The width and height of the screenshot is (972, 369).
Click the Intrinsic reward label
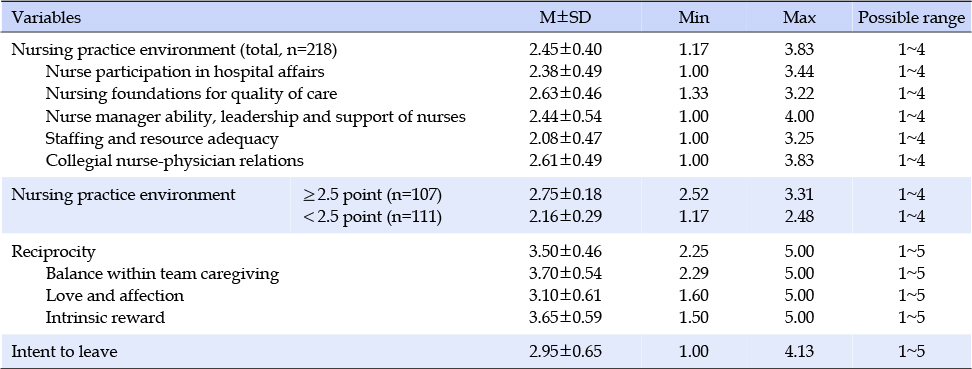pos(105,318)
